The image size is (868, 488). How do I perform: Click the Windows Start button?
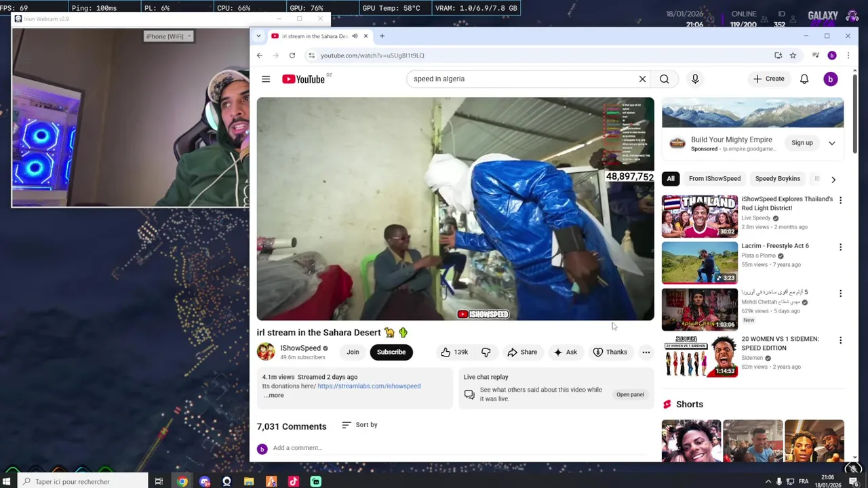click(x=7, y=482)
